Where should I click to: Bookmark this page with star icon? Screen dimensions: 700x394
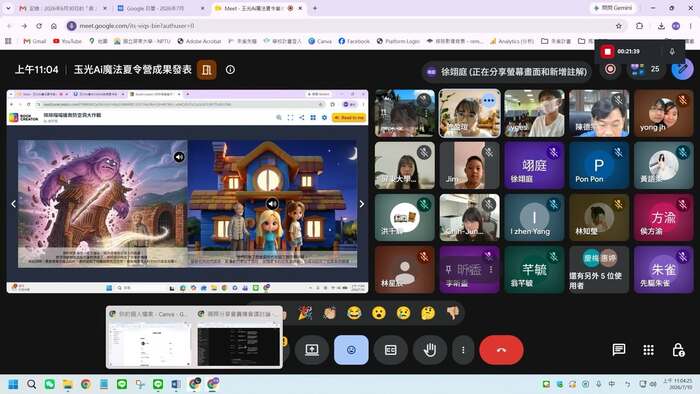pos(618,26)
